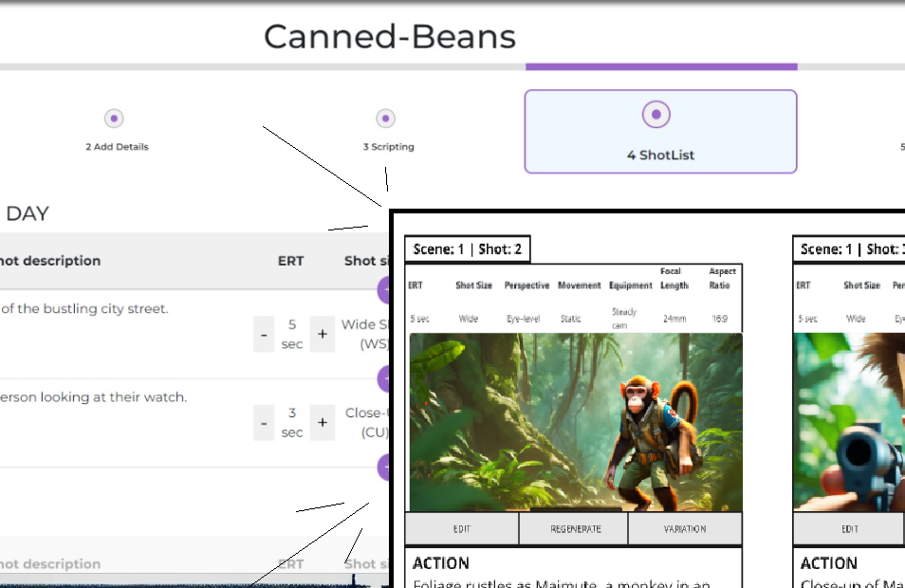905x588 pixels.
Task: Click EDIT on the Shot 3 card
Action: coord(848,528)
